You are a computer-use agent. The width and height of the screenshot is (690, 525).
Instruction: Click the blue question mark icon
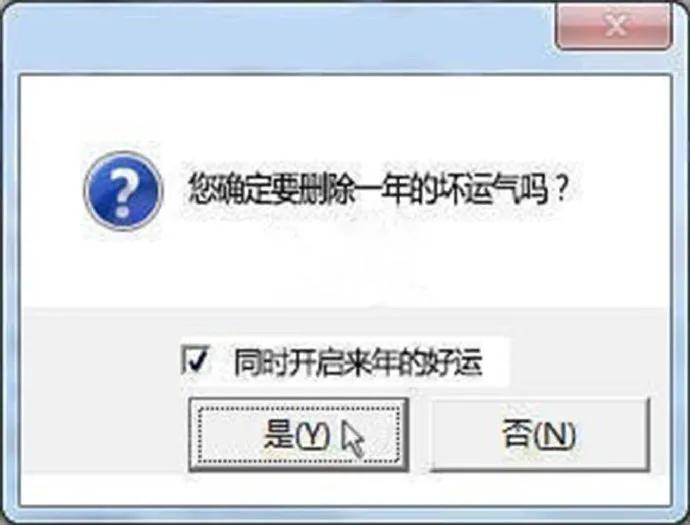click(123, 190)
